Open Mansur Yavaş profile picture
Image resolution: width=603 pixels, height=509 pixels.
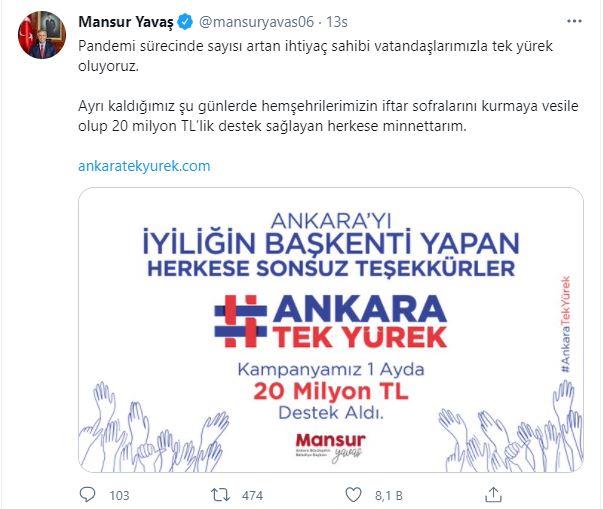point(42,35)
